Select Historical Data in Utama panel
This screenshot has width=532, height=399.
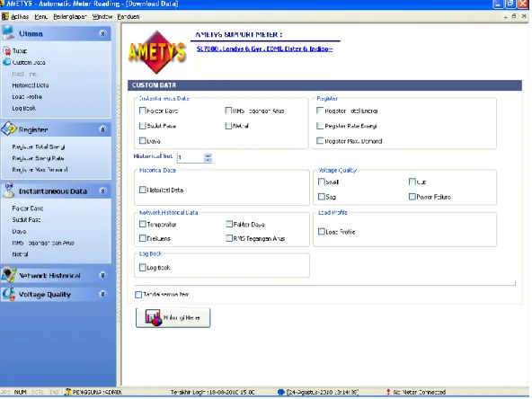(31, 85)
